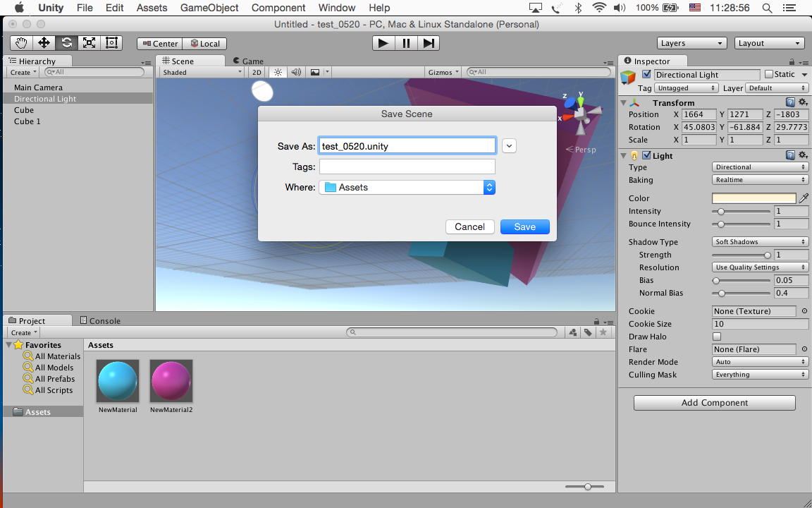Toggle scene audio speaker icon
This screenshot has width=812, height=508.
(x=296, y=72)
